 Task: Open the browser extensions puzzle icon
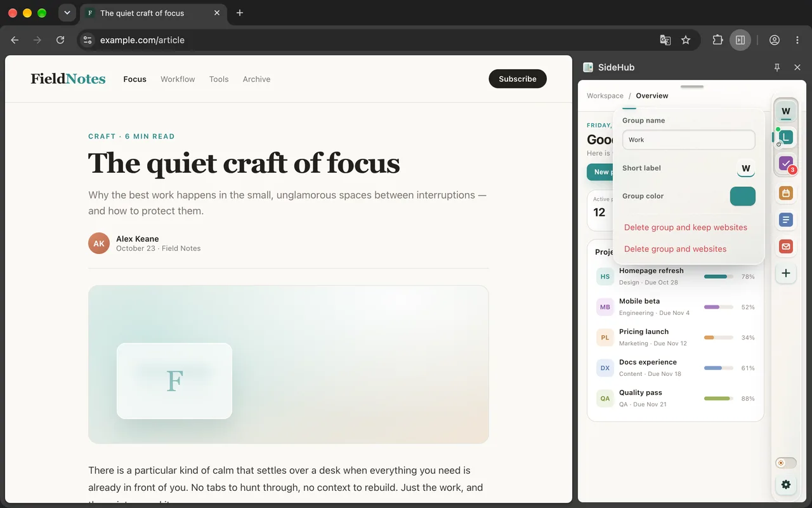pos(717,40)
